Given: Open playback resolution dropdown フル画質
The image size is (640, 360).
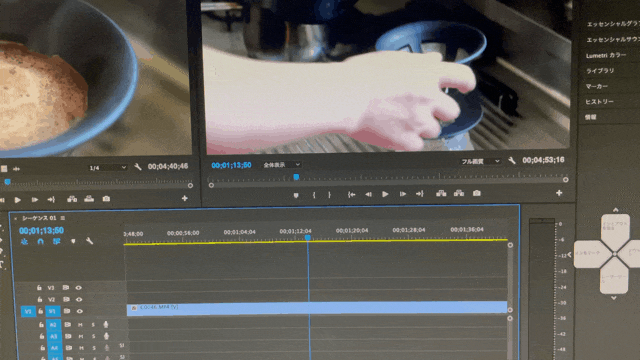Looking at the screenshot, I should point(480,162).
